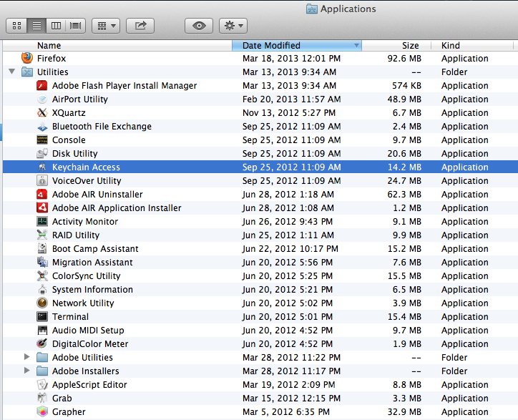Select the 'Activity Monitor' row name
The width and height of the screenshot is (518, 420).
(x=85, y=221)
